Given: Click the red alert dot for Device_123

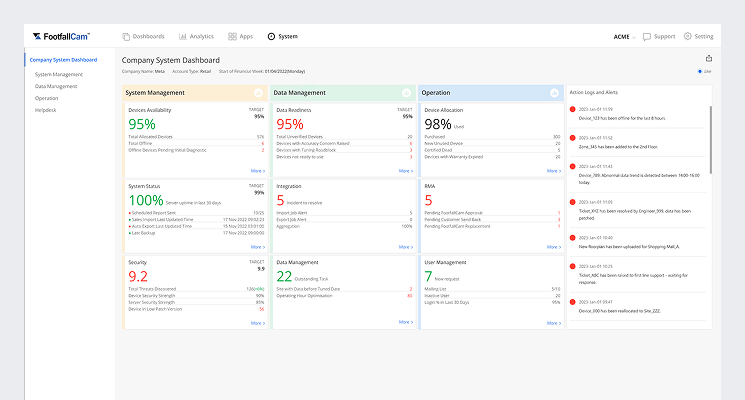Looking at the screenshot, I should click(x=572, y=109).
